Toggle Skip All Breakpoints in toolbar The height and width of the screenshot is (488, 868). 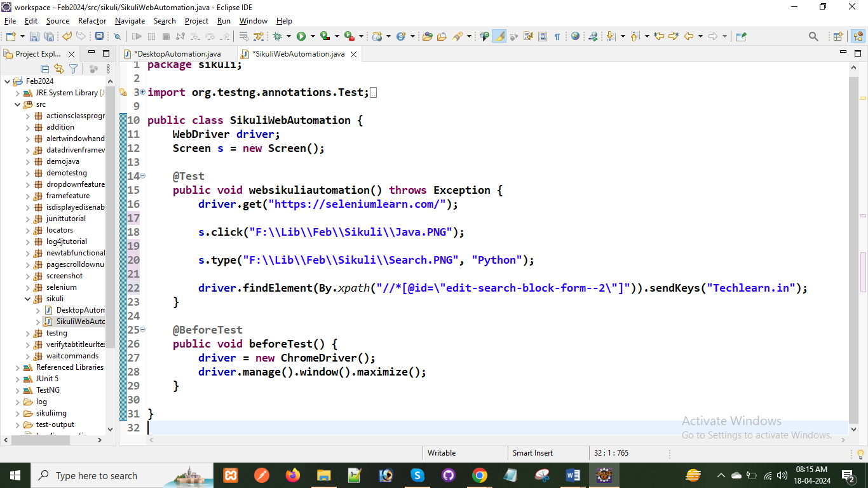[116, 36]
